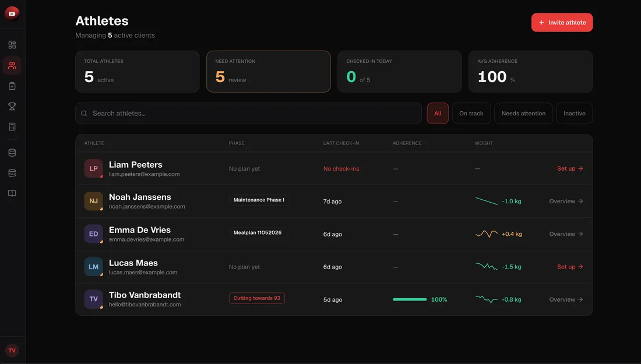Open the Avg Adherence card
The width and height of the screenshot is (641, 364).
point(531,72)
